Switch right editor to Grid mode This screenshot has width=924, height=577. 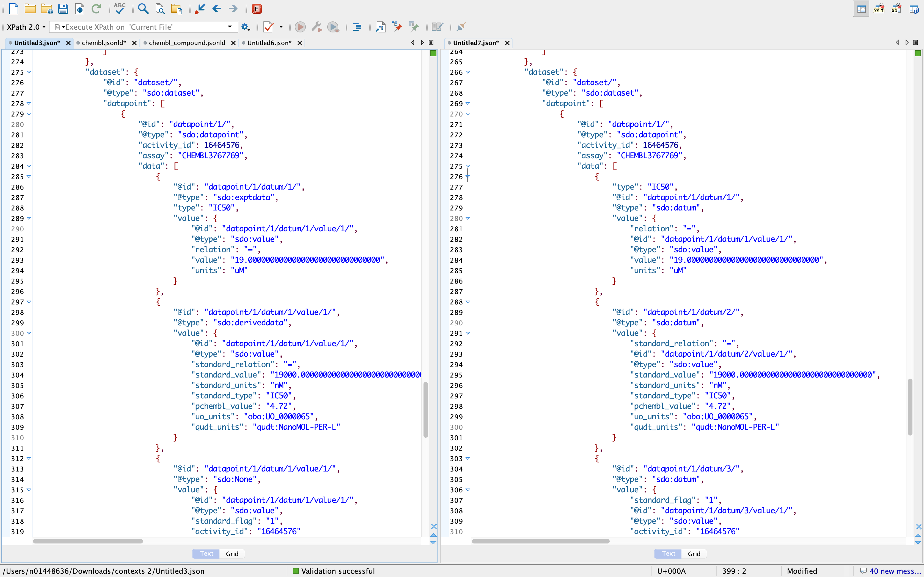(x=694, y=554)
